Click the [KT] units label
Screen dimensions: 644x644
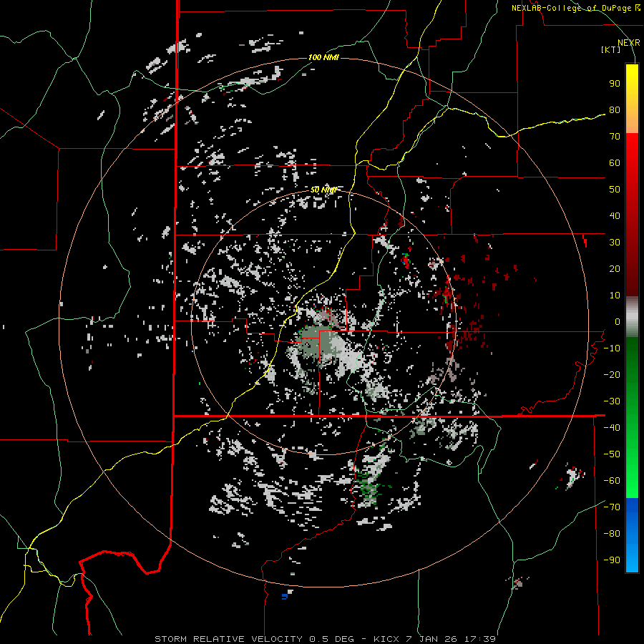(611, 49)
